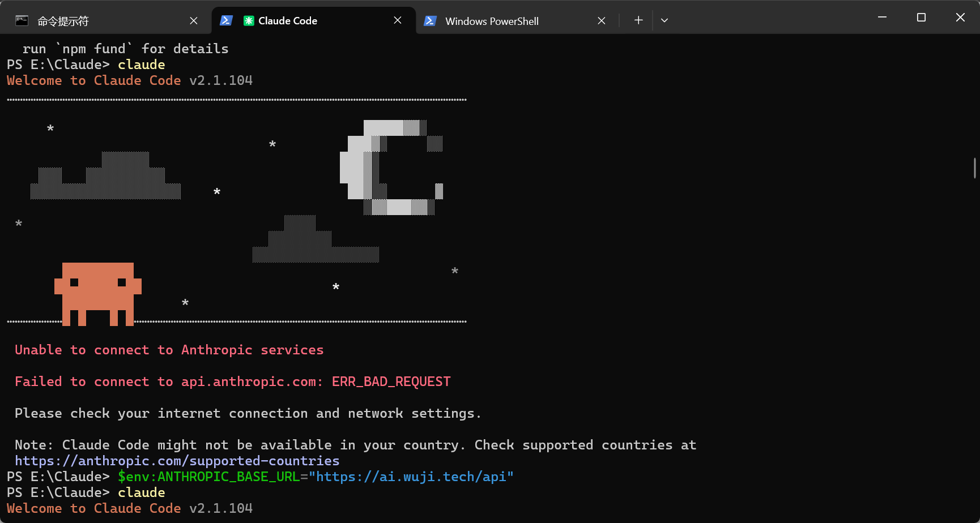Click the command prompt icon on first tab
The width and height of the screenshot is (980, 523).
pos(22,21)
